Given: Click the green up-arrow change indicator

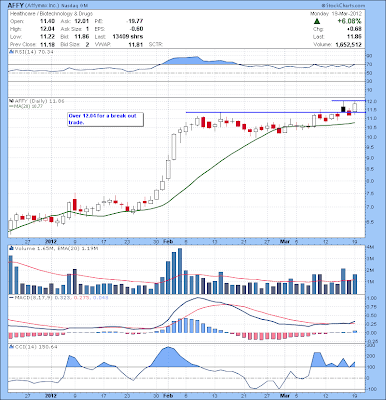Looking at the screenshot, I should coord(317,21).
